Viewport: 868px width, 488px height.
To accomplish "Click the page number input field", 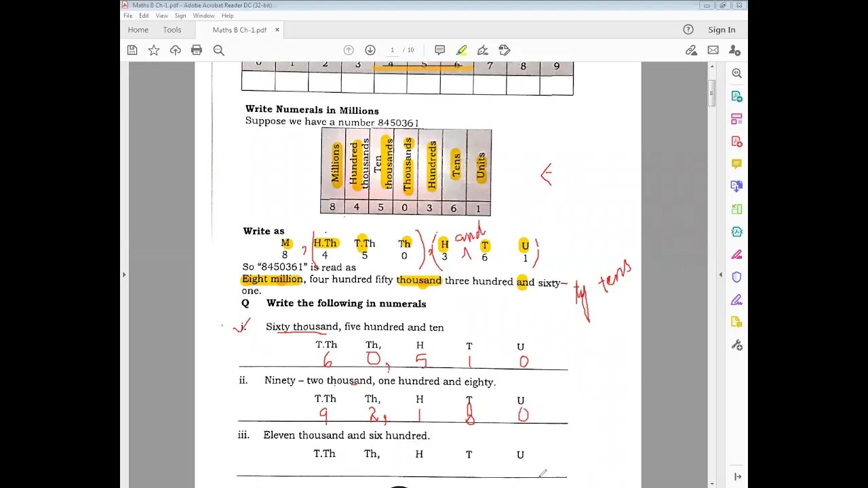I will pos(392,50).
